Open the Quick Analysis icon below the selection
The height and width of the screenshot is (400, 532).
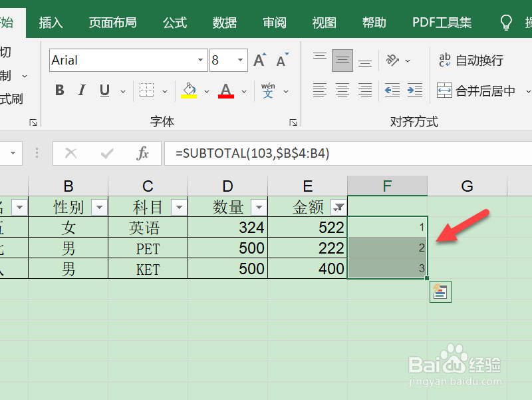coord(440,292)
